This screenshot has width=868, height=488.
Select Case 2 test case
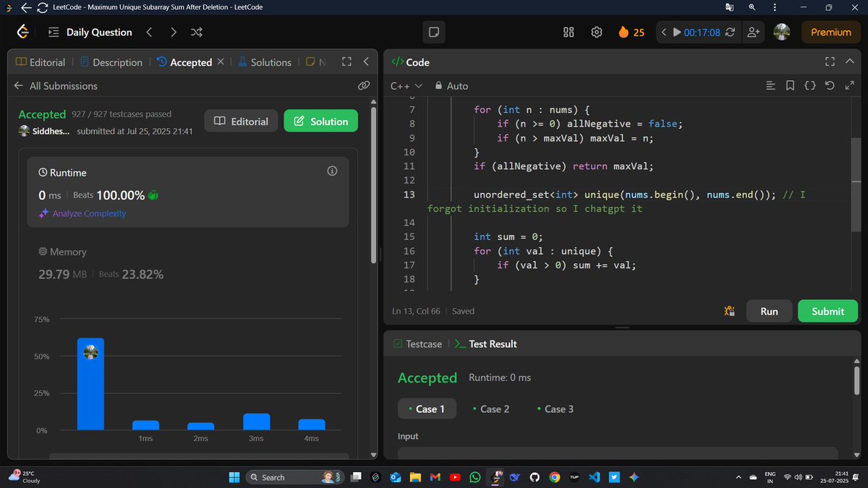491,408
